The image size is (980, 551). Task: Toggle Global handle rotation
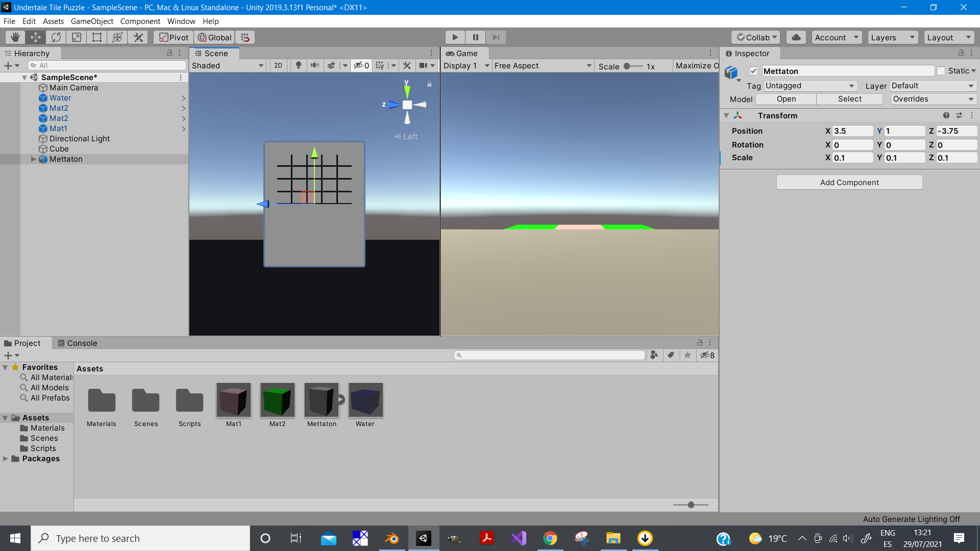(x=214, y=37)
